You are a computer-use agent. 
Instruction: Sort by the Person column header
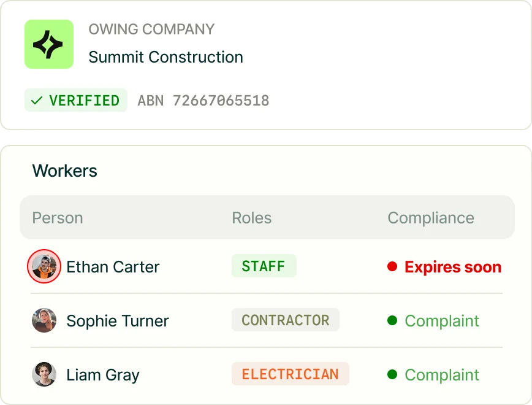click(x=58, y=218)
